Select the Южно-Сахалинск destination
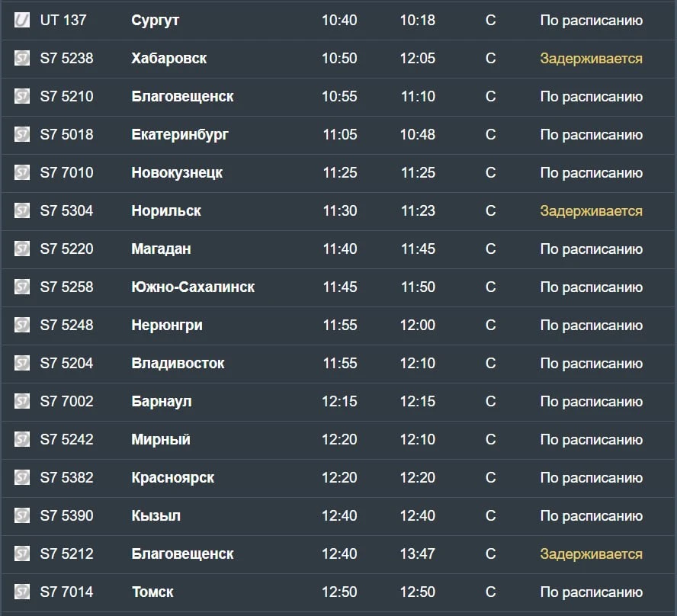Screen dimensions: 677x616 click(193, 287)
